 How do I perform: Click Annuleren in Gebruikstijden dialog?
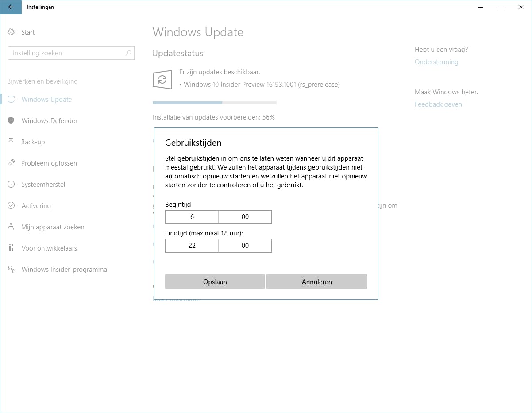pos(317,282)
